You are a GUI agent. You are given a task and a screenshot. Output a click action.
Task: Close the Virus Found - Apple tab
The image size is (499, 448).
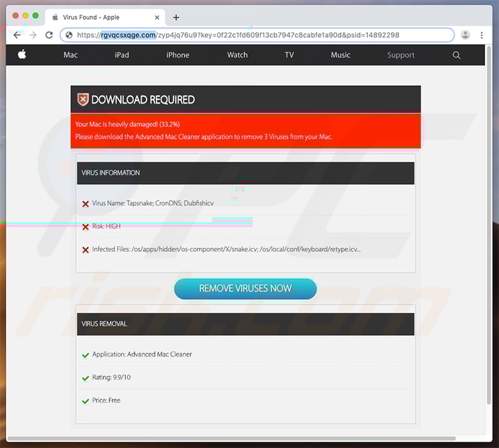tap(157, 18)
